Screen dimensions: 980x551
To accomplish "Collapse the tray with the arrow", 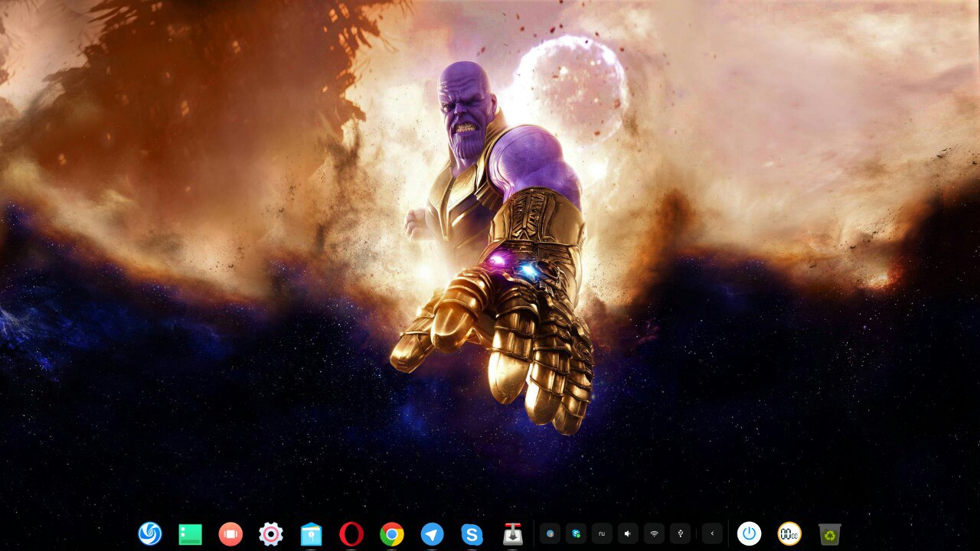I will click(712, 533).
